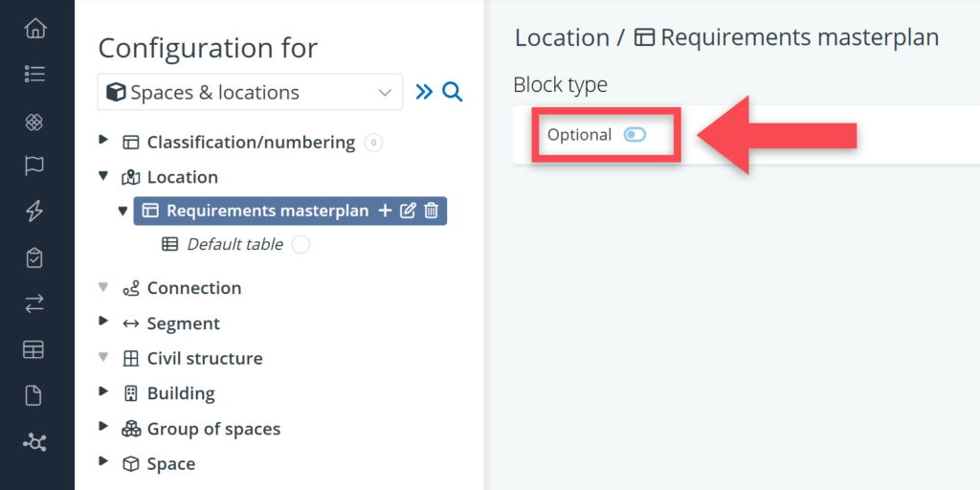Expand the Building tree node
The height and width of the screenshot is (490, 980).
point(103,392)
